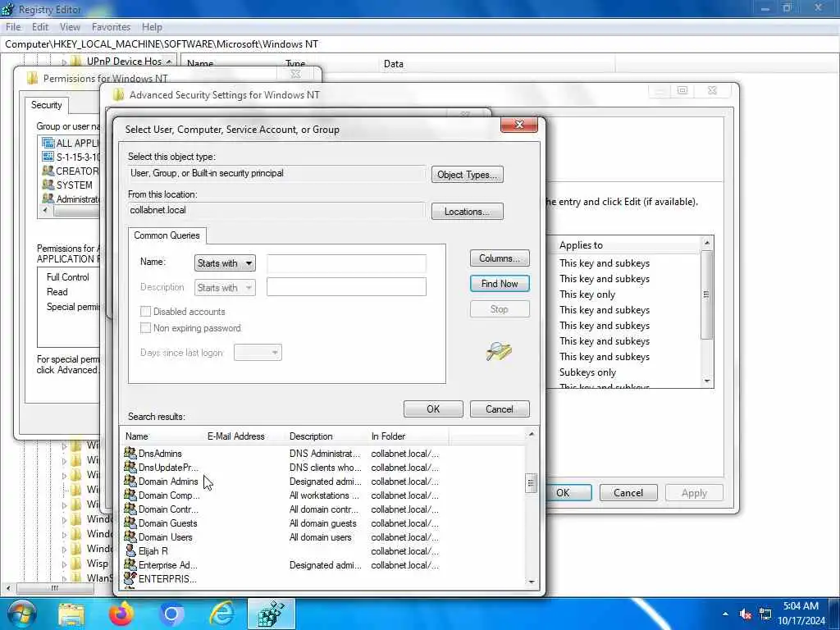Select the Enterprise Admins group icon
This screenshot has height=630, width=840.
pyautogui.click(x=130, y=564)
